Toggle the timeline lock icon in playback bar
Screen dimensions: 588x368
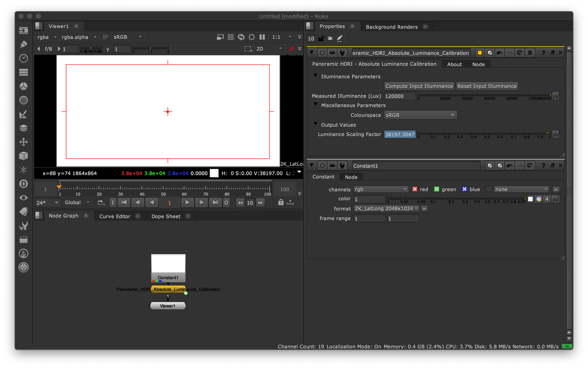pos(281,202)
